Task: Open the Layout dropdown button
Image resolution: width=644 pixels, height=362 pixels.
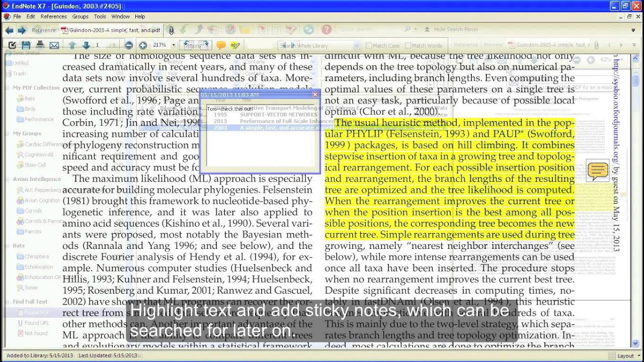Action: click(626, 356)
